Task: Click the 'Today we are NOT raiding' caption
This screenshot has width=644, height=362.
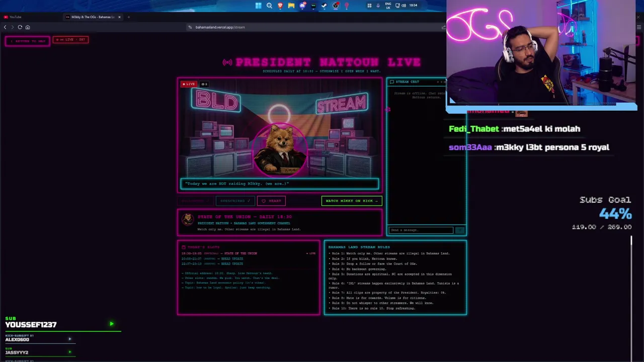Action: click(x=279, y=184)
